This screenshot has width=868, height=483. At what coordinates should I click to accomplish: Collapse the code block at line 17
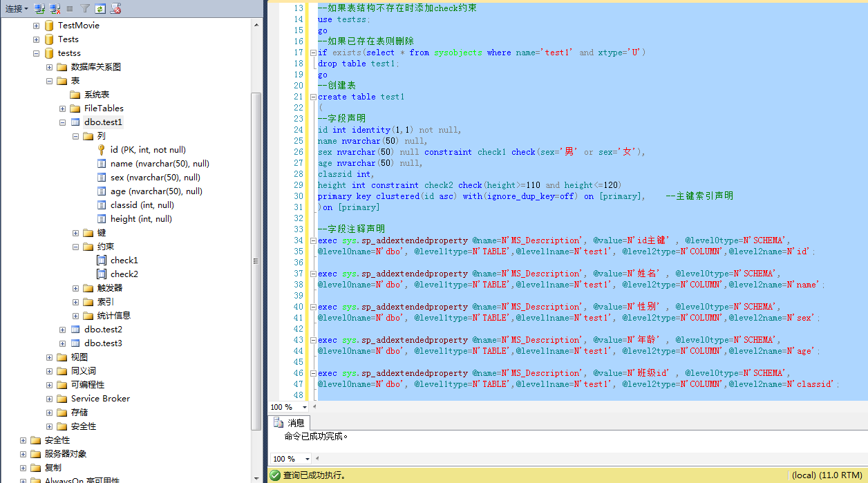(x=313, y=53)
